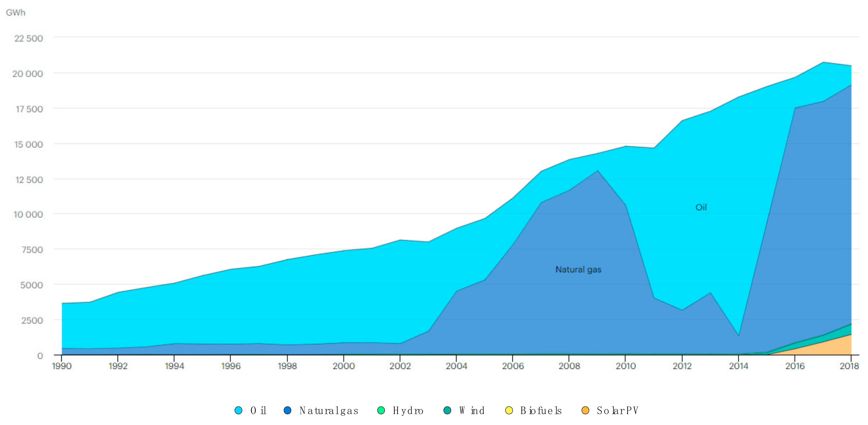Click the Solar PV legend orange circle
The height and width of the screenshot is (425, 868).
coord(585,410)
